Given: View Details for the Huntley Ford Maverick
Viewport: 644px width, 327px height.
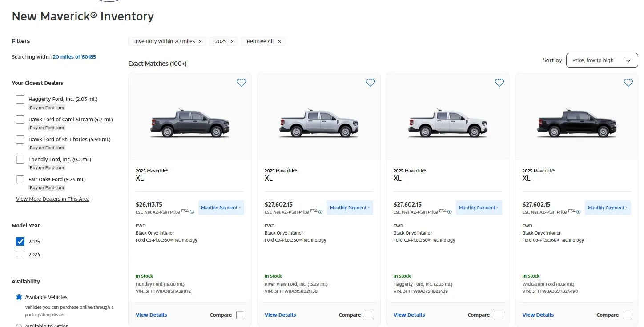Looking at the screenshot, I should pyautogui.click(x=151, y=315).
